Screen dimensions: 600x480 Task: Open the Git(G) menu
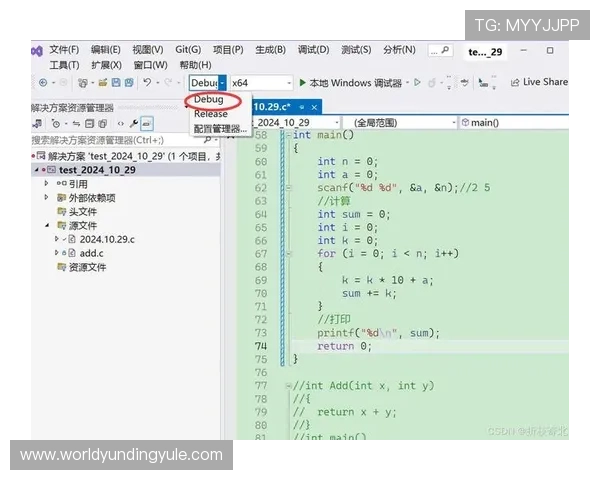tap(188, 50)
